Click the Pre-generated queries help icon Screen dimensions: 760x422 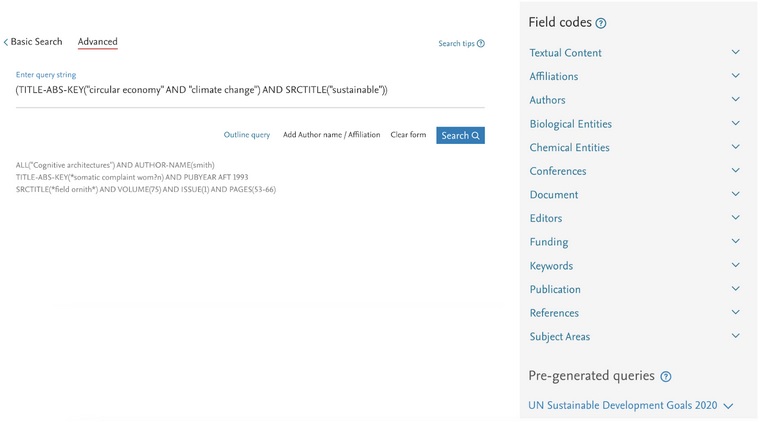666,377
